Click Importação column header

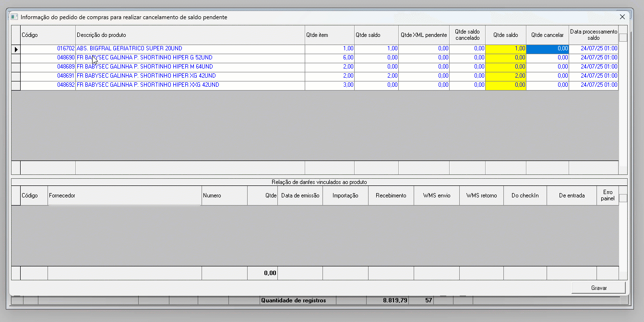tap(346, 195)
